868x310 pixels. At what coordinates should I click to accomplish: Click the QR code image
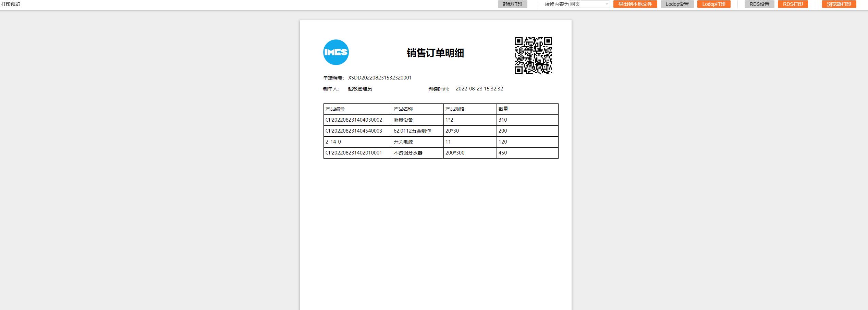tap(533, 55)
